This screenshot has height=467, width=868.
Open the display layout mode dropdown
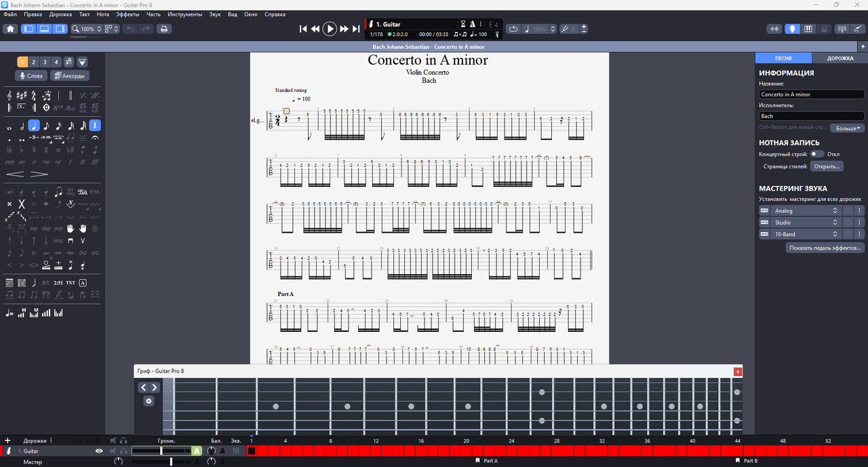(113, 29)
